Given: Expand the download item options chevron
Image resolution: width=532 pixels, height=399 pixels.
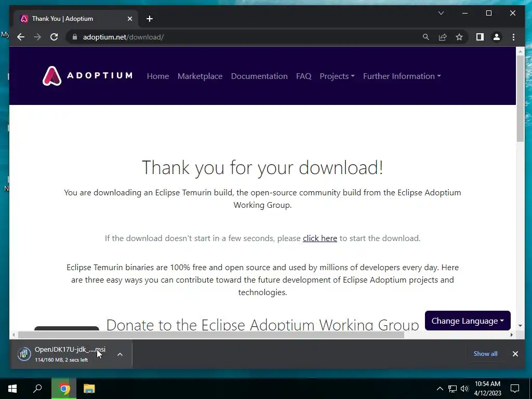Looking at the screenshot, I should tap(120, 354).
